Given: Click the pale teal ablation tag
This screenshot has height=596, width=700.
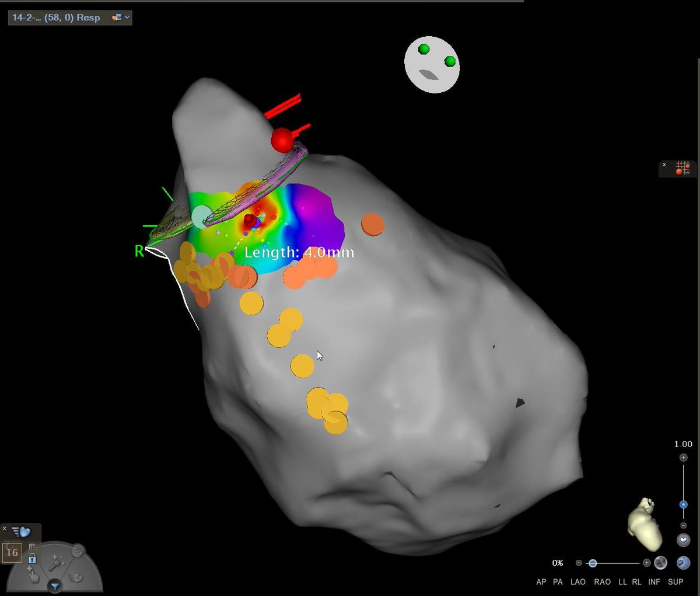Looking at the screenshot, I should coord(201,216).
